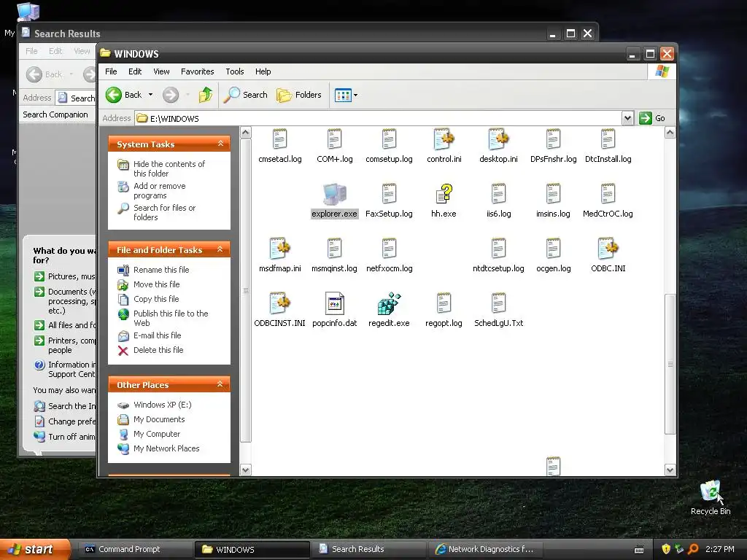747x560 pixels.
Task: Select the regopt.log file icon
Action: point(444,303)
